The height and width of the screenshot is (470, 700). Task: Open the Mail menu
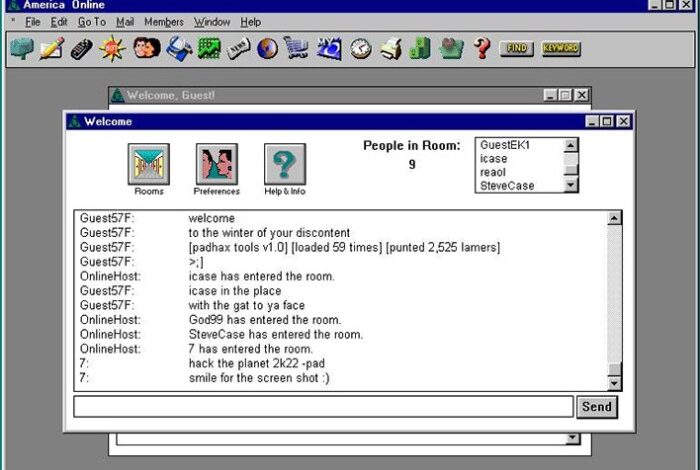125,22
